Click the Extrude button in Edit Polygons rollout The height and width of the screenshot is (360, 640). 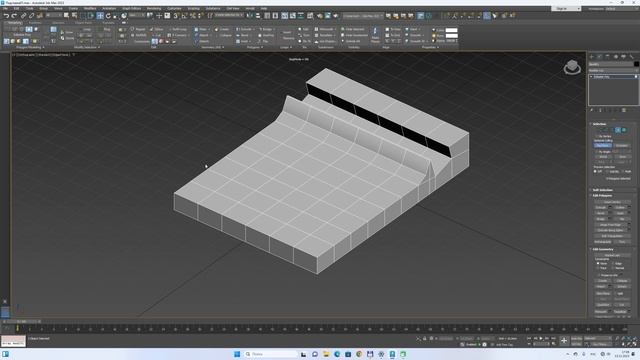601,207
